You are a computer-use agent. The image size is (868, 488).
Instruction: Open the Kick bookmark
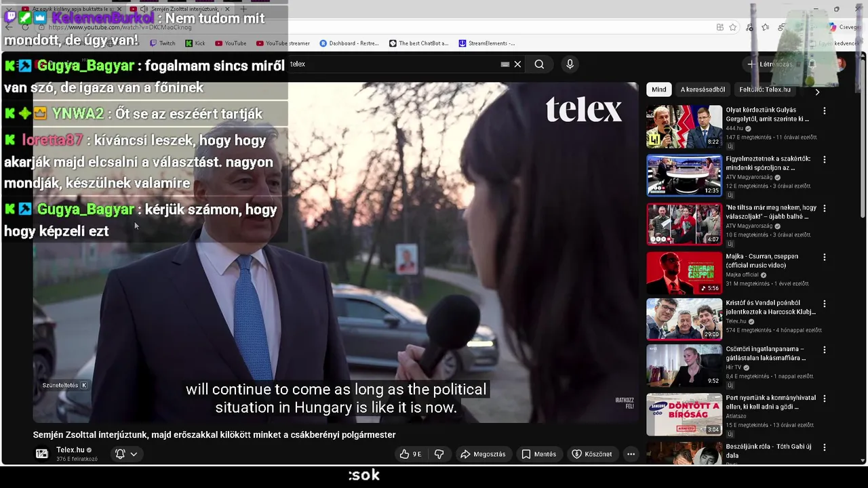tap(195, 43)
